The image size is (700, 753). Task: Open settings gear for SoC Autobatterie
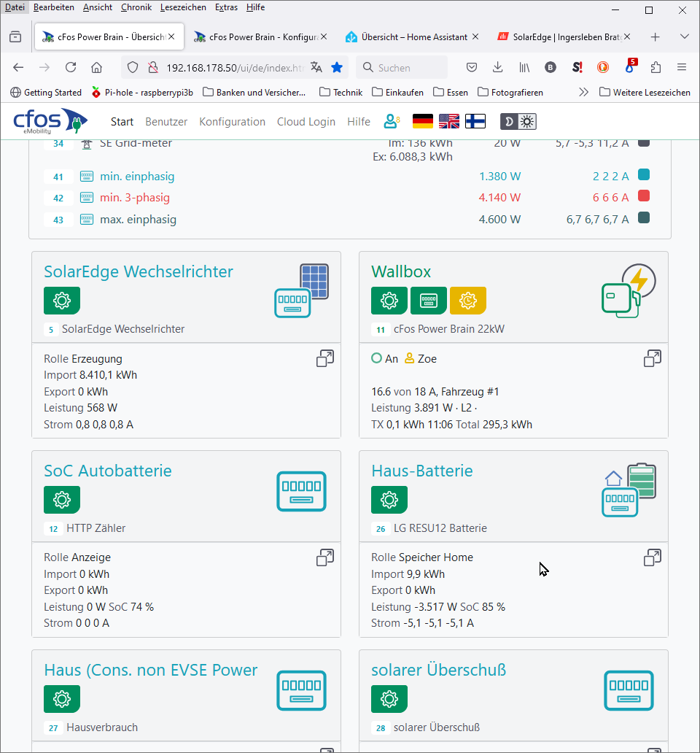tap(62, 500)
